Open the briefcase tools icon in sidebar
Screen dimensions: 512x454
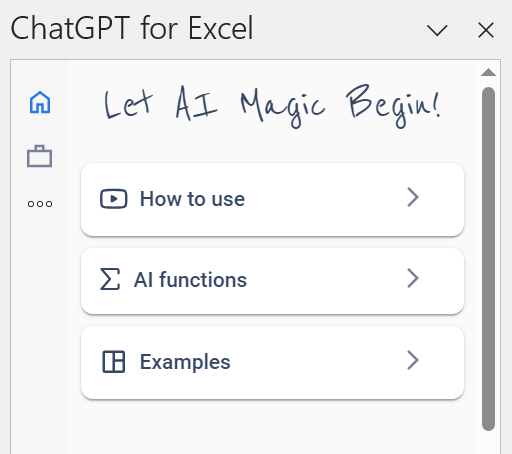tap(40, 156)
